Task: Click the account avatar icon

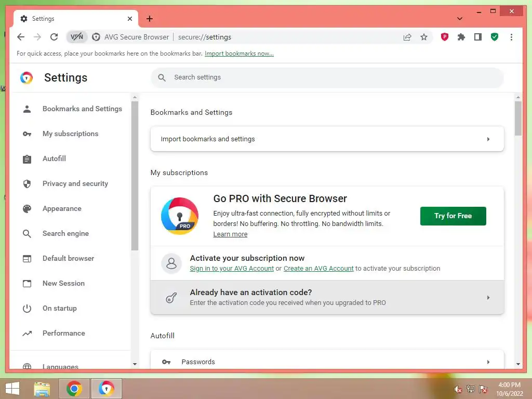Action: (171, 263)
